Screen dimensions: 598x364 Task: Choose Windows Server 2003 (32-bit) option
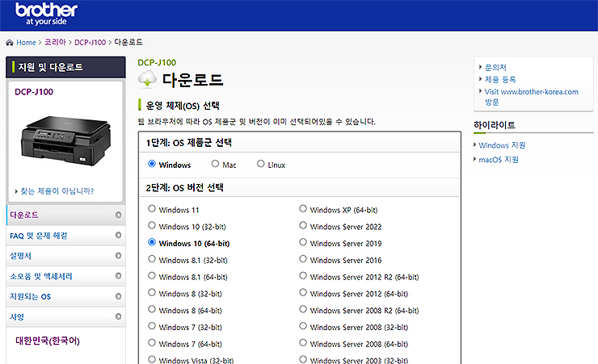(x=303, y=359)
